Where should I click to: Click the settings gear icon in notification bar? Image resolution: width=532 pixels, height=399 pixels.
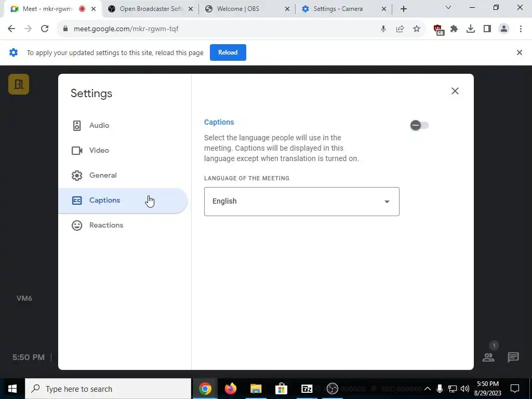[x=14, y=52]
